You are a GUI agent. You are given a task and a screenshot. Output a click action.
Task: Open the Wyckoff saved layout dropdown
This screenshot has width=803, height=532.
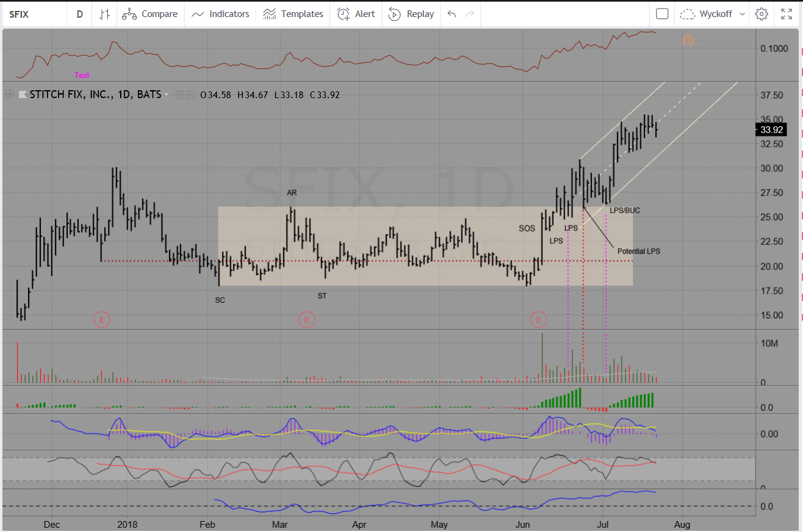tap(713, 14)
